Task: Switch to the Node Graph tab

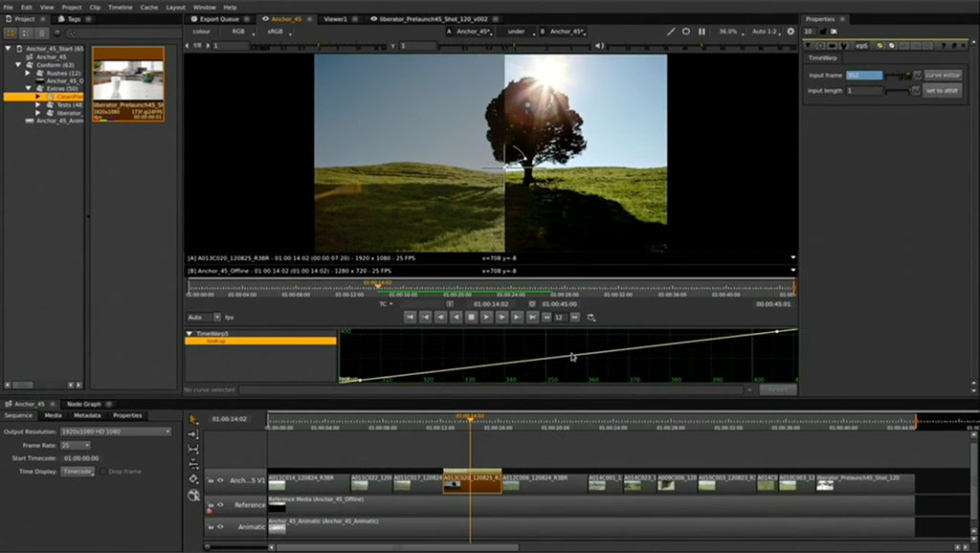Action: coord(83,404)
